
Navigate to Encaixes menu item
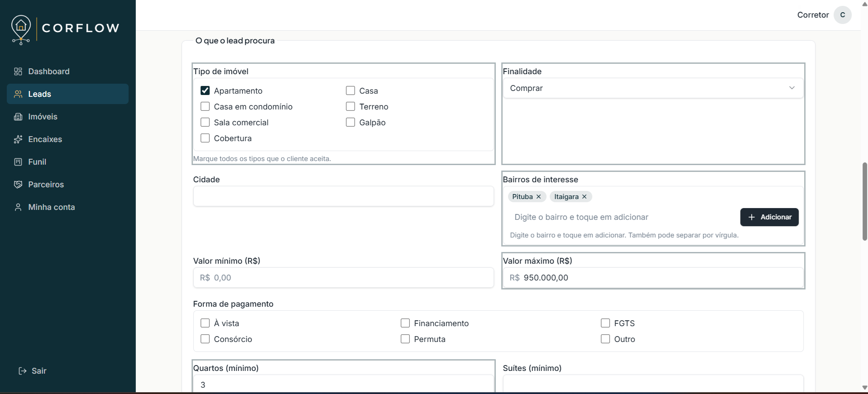click(x=67, y=139)
